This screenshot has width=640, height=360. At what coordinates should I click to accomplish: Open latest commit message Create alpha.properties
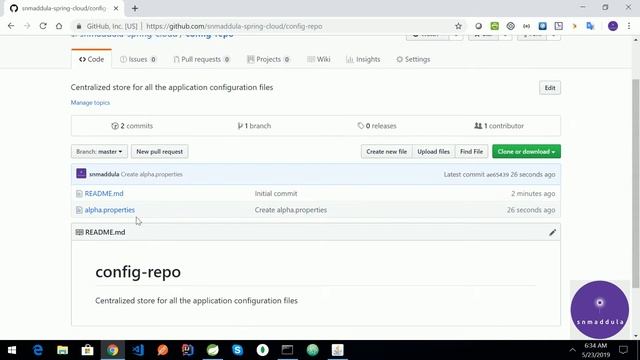pos(151,174)
